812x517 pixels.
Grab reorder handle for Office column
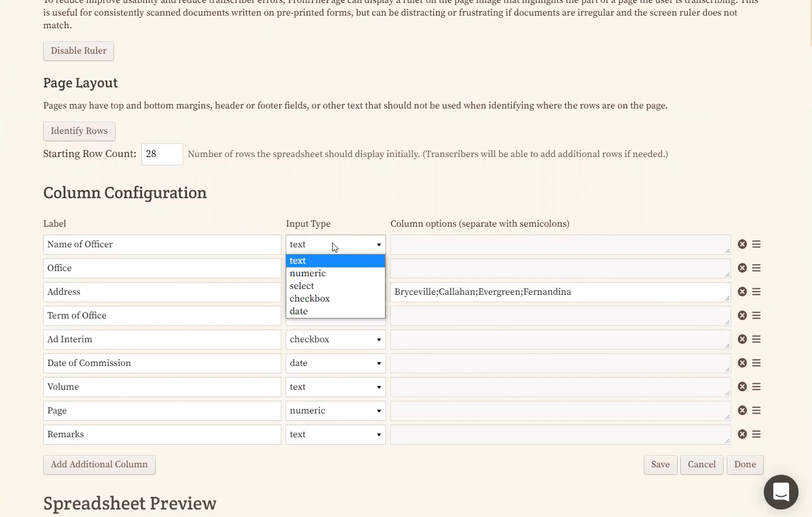point(756,268)
